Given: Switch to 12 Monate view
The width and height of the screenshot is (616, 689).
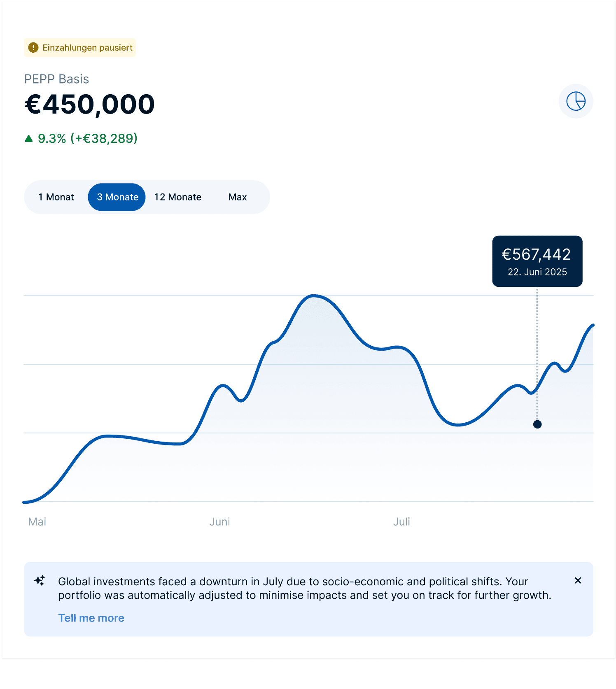Looking at the screenshot, I should tap(178, 197).
